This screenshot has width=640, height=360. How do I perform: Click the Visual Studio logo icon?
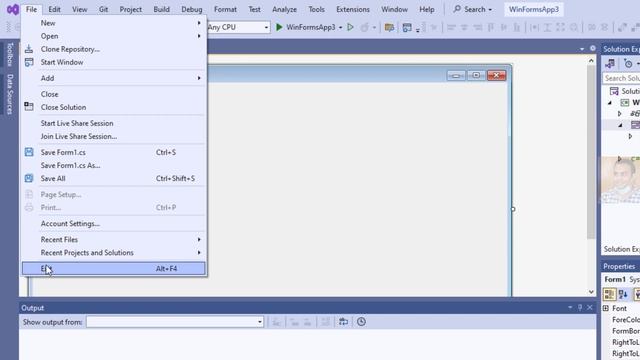coord(13,9)
